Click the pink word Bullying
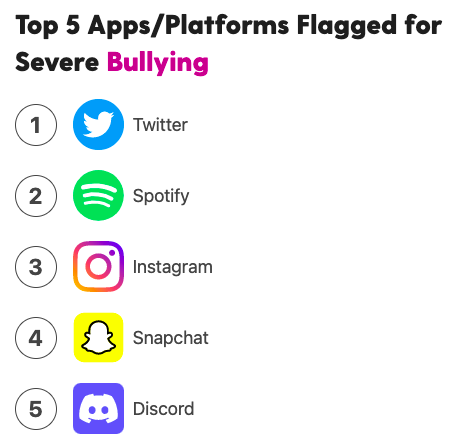 point(158,63)
